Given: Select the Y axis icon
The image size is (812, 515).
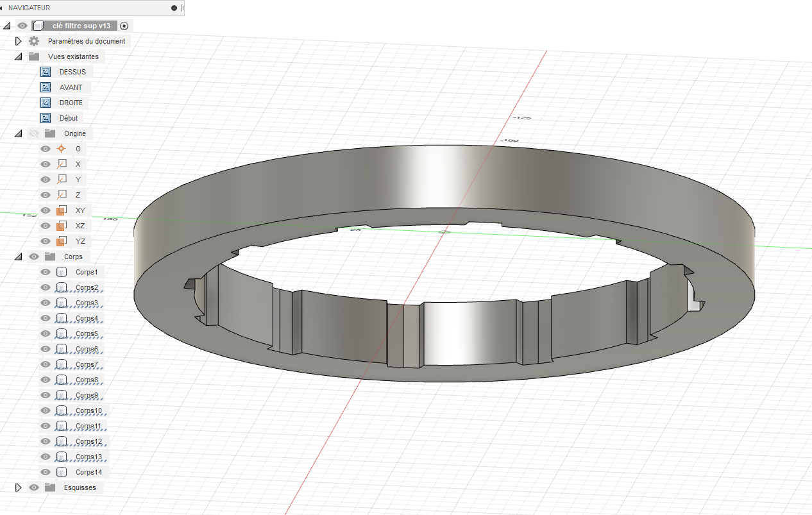Looking at the screenshot, I should coord(62,180).
